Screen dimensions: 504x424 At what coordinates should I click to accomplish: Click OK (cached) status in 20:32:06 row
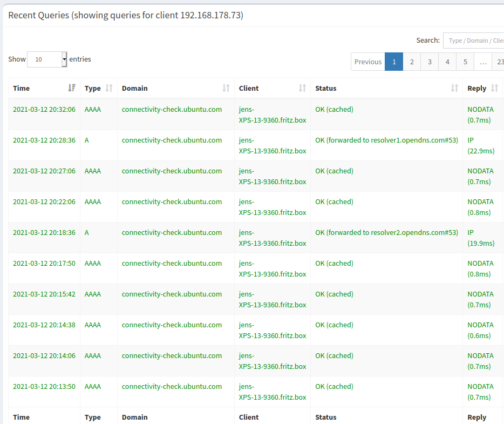(x=334, y=110)
